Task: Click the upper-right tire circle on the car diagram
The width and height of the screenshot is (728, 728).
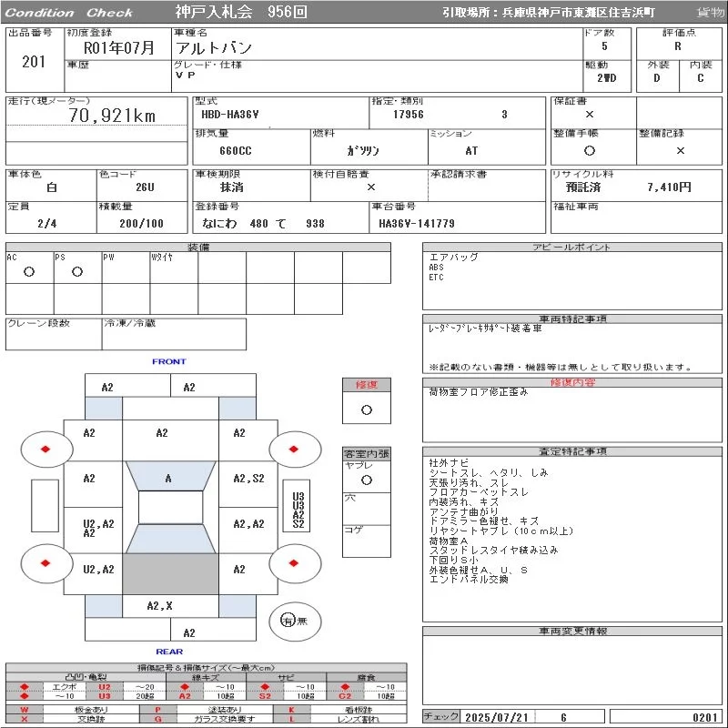Action: 295,449
